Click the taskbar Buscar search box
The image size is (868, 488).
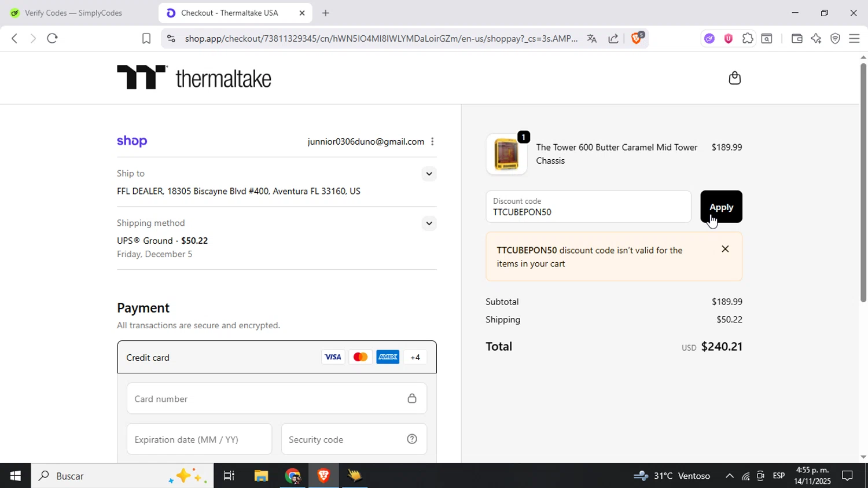point(122,476)
